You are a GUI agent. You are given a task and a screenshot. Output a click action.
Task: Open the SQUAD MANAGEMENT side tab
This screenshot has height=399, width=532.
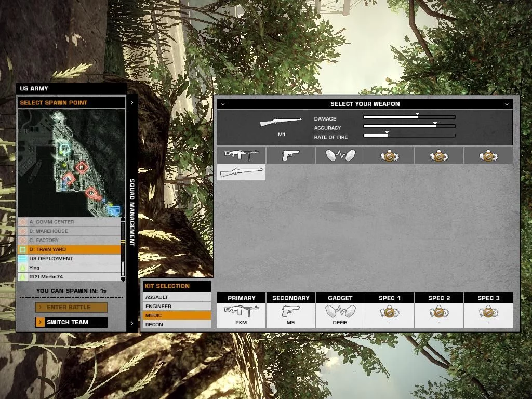point(132,212)
